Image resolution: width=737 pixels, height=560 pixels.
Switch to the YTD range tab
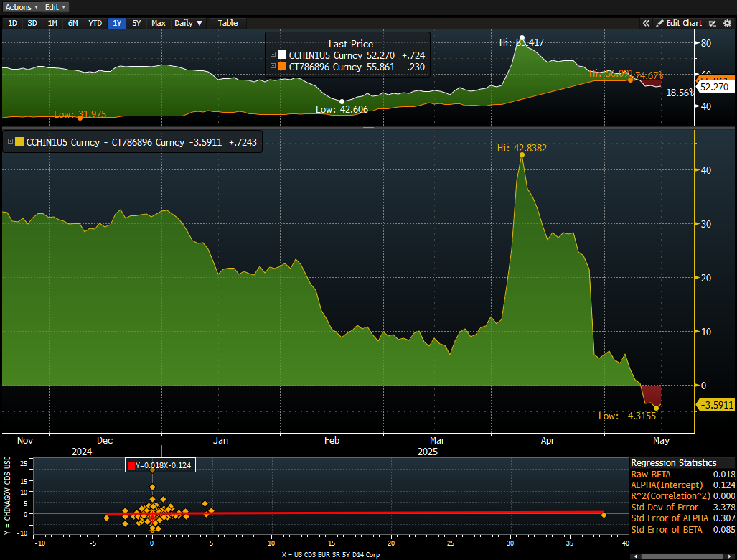[x=95, y=23]
